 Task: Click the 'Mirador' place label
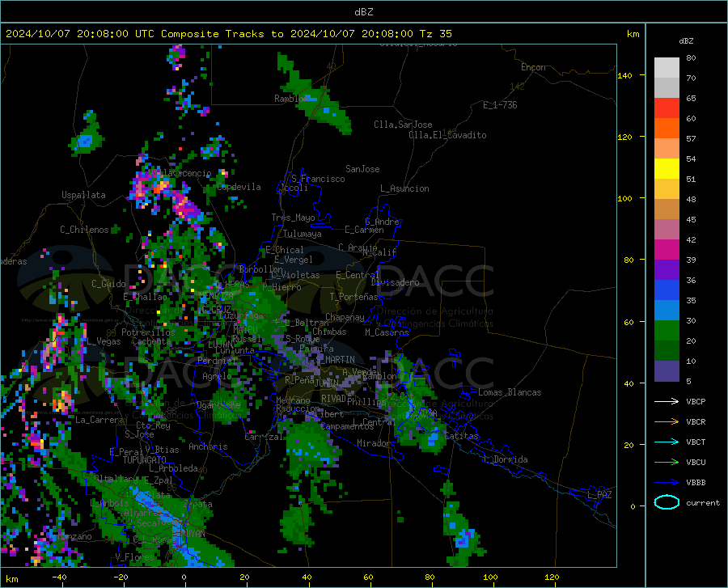click(x=374, y=443)
